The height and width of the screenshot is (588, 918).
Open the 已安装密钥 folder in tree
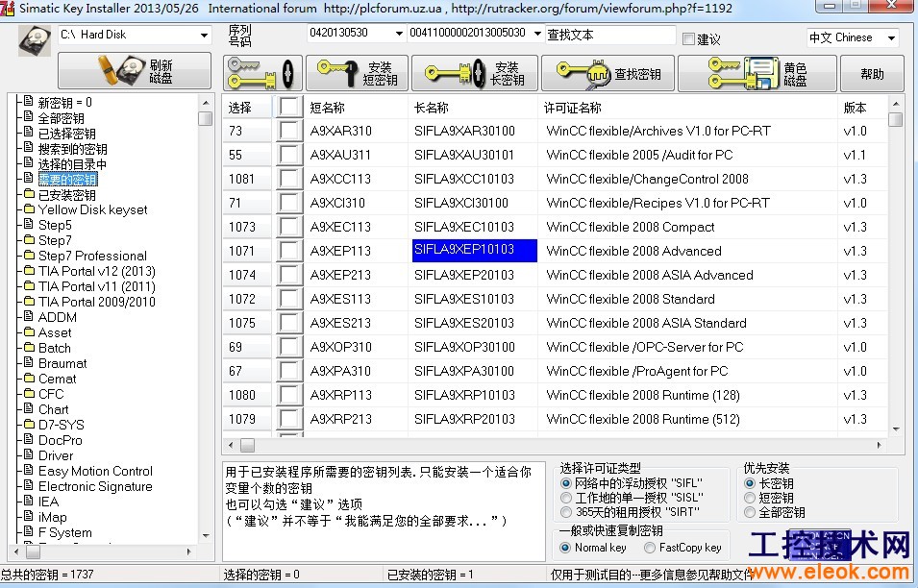tap(66, 194)
